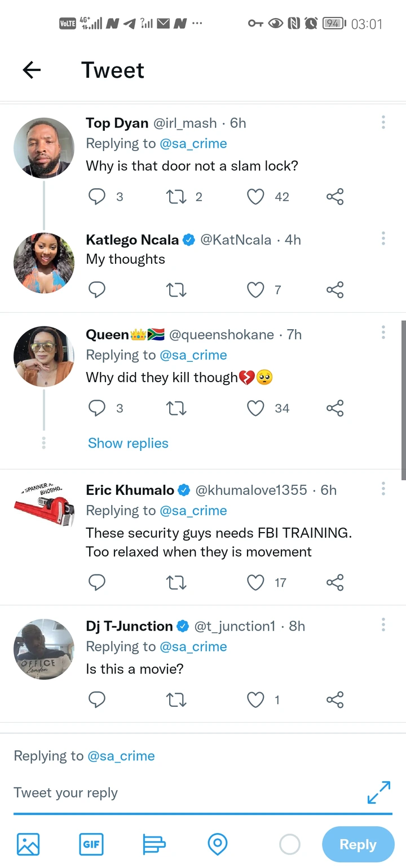Image resolution: width=406 pixels, height=868 pixels.
Task: Open Katlego Ncala's profile picture
Action: pos(44,263)
